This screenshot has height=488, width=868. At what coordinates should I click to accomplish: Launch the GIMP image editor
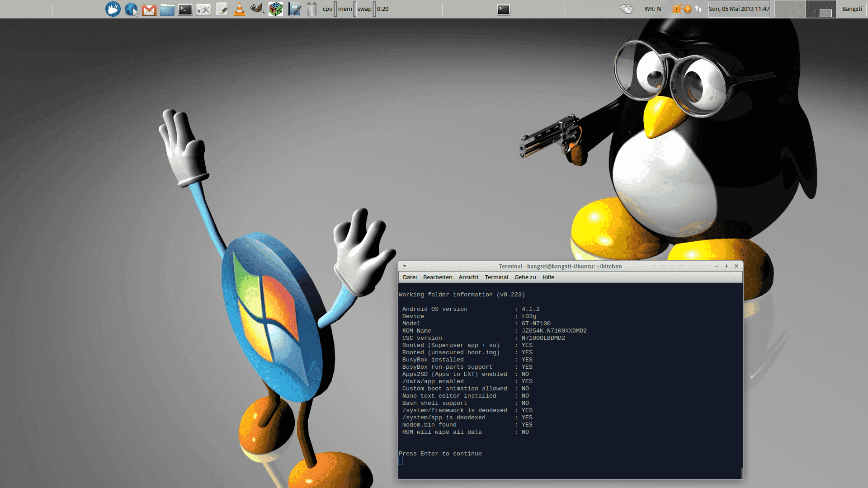(257, 9)
